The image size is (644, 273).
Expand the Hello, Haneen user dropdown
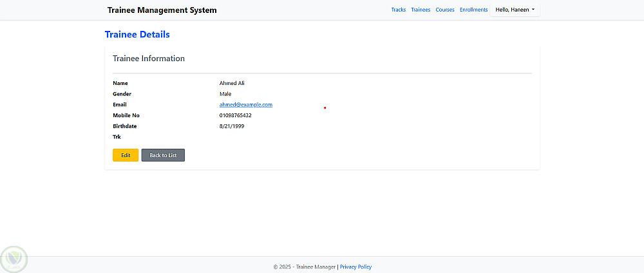coord(515,10)
